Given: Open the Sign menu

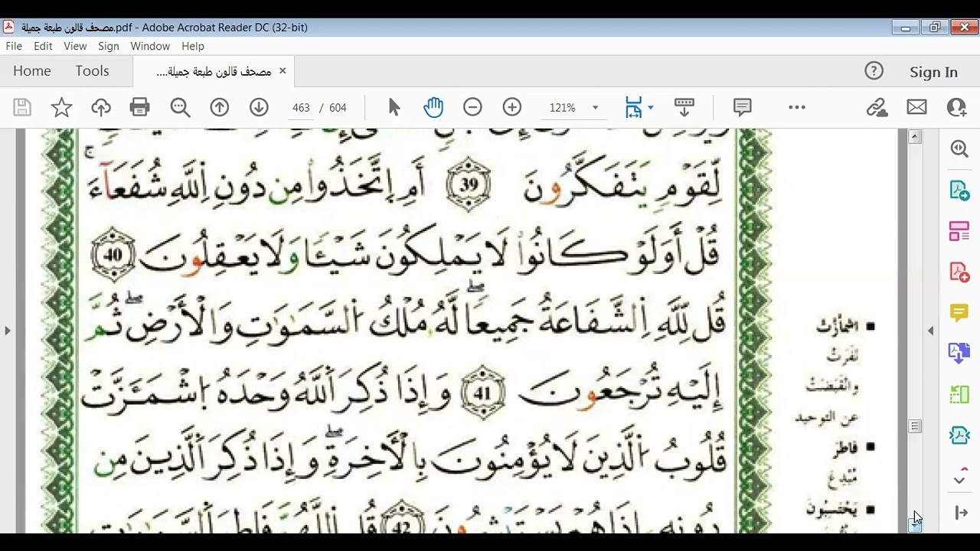Looking at the screenshot, I should (x=109, y=46).
